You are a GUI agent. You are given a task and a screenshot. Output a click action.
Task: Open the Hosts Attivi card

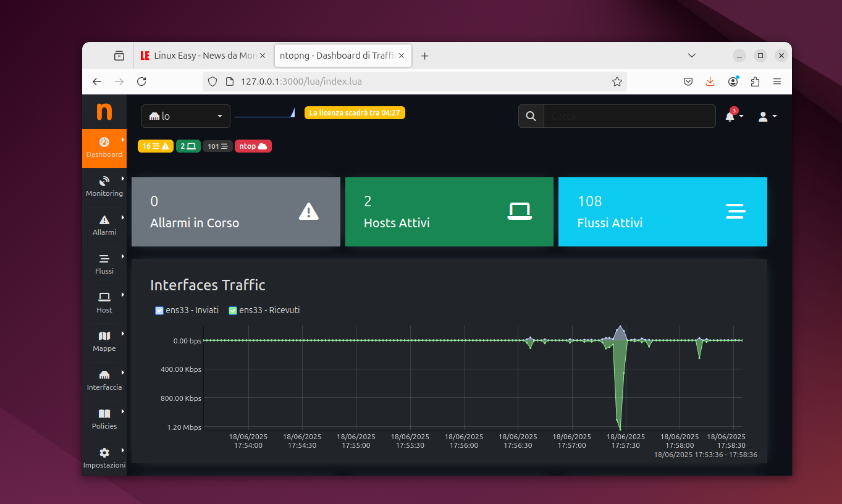[x=449, y=212]
